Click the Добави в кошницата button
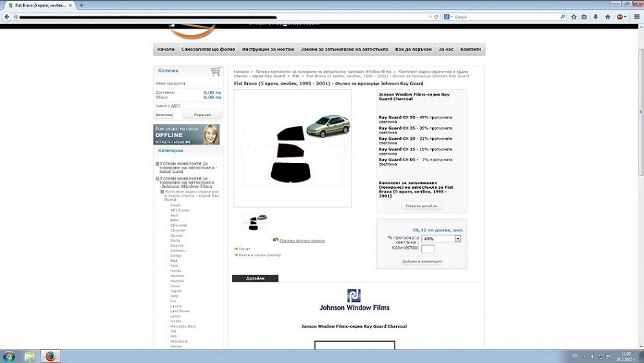Screen dimensions: 644x363 click(422, 261)
